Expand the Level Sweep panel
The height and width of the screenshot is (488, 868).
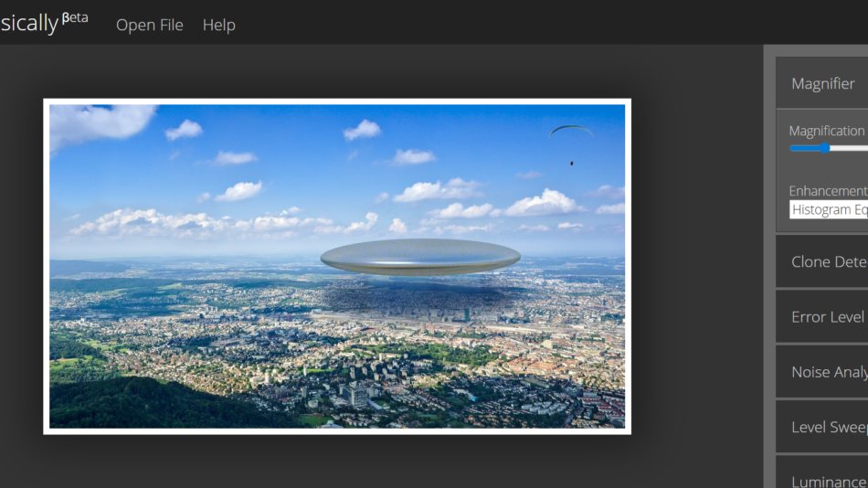(x=828, y=427)
